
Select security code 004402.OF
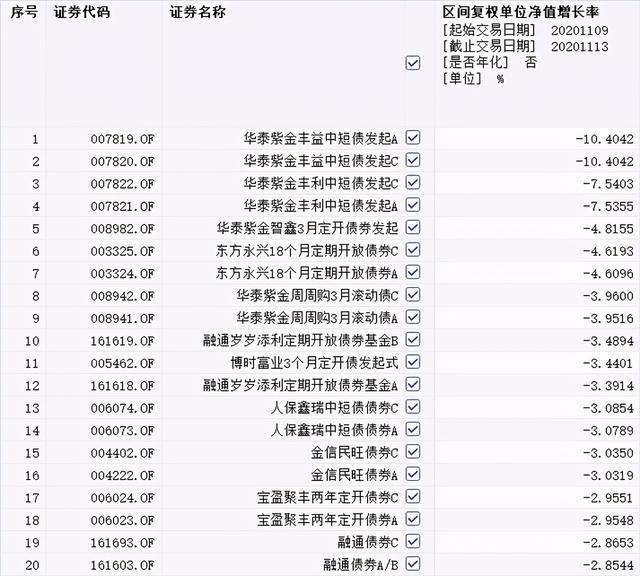tap(122, 454)
